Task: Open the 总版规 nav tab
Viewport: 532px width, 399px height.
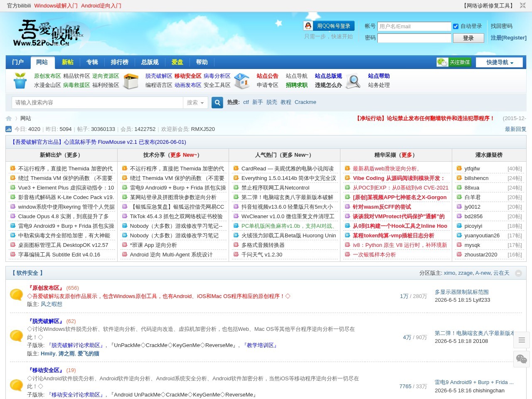Action: 150,62
